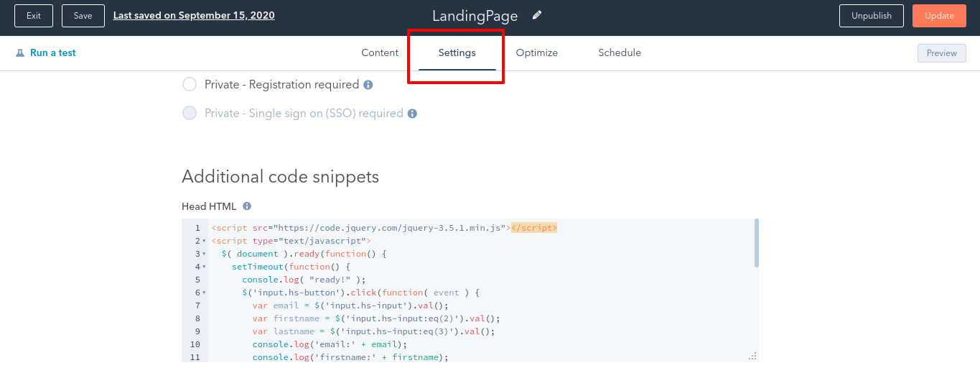Select Private - Registration required option

[190, 85]
